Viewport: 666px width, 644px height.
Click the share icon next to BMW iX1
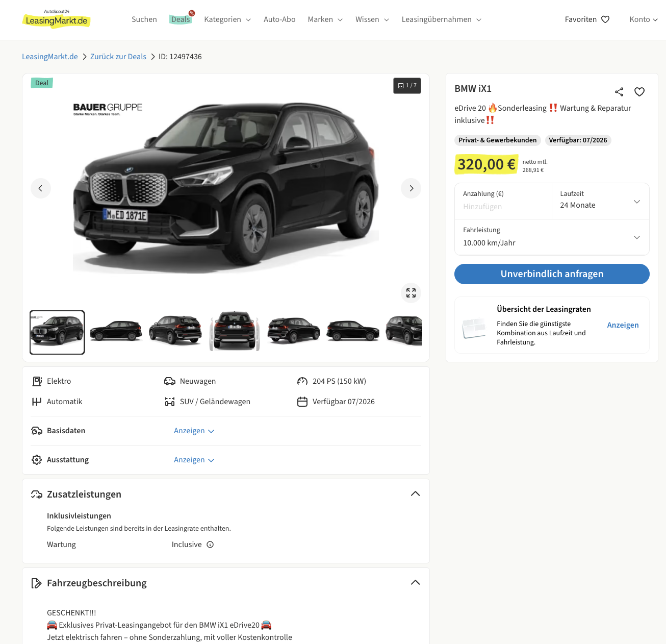click(x=619, y=92)
